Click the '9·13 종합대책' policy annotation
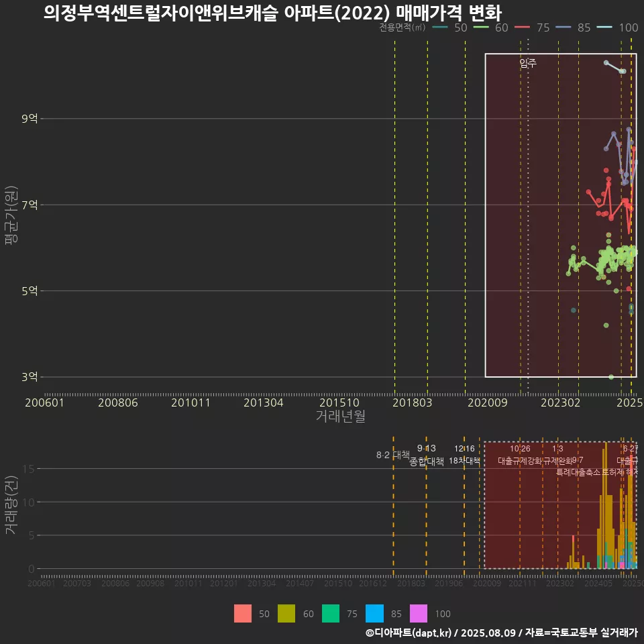This screenshot has height=644, width=644. click(427, 455)
